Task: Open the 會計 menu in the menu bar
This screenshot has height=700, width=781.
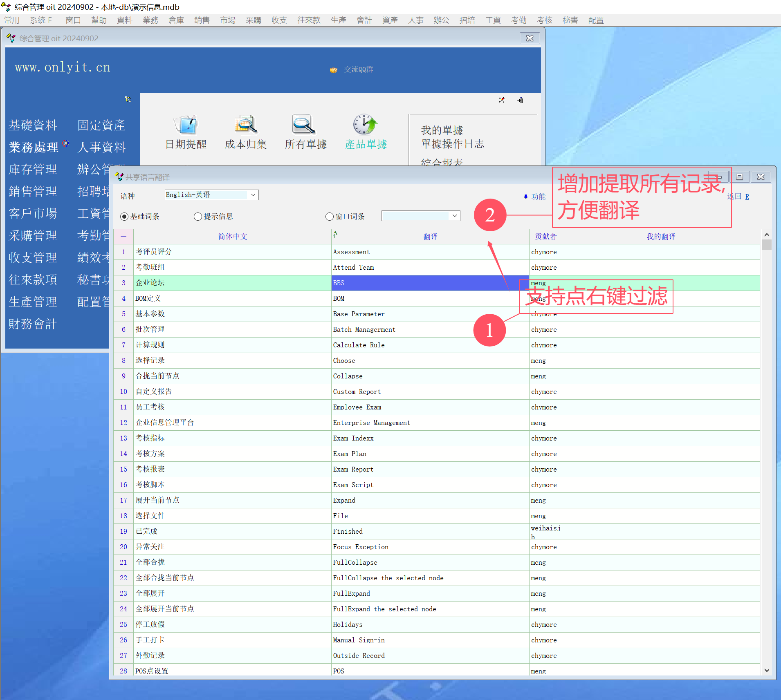Action: point(364,20)
